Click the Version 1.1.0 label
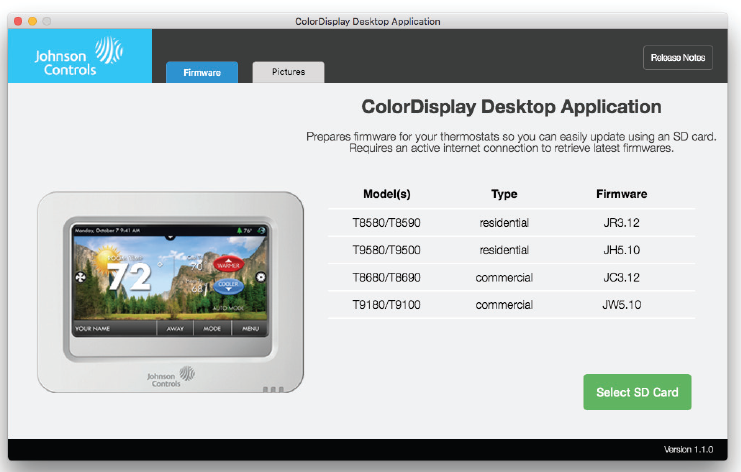741x472 pixels. [x=688, y=449]
